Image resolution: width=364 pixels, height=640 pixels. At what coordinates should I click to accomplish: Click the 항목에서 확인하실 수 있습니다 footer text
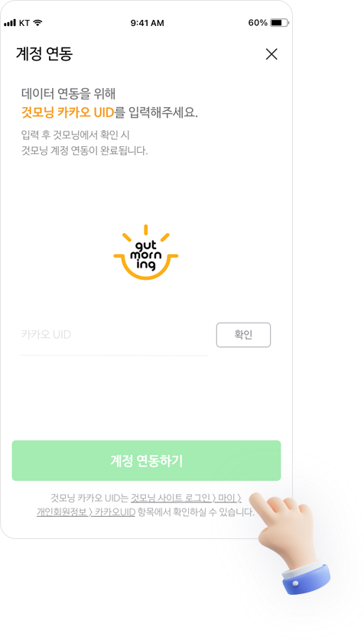(196, 512)
